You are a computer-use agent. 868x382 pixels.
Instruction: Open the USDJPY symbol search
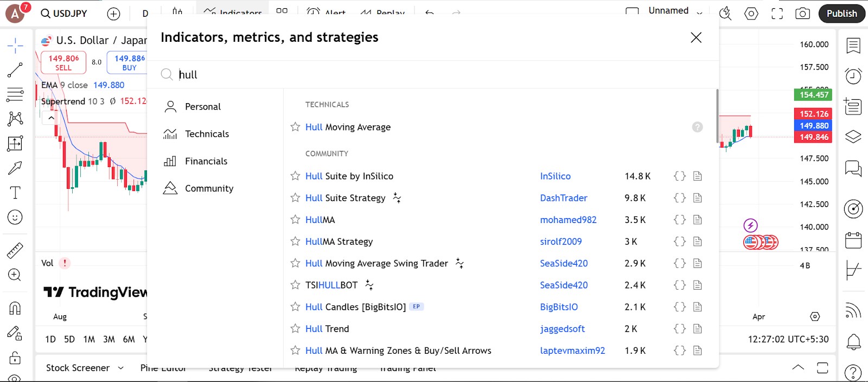coord(64,14)
